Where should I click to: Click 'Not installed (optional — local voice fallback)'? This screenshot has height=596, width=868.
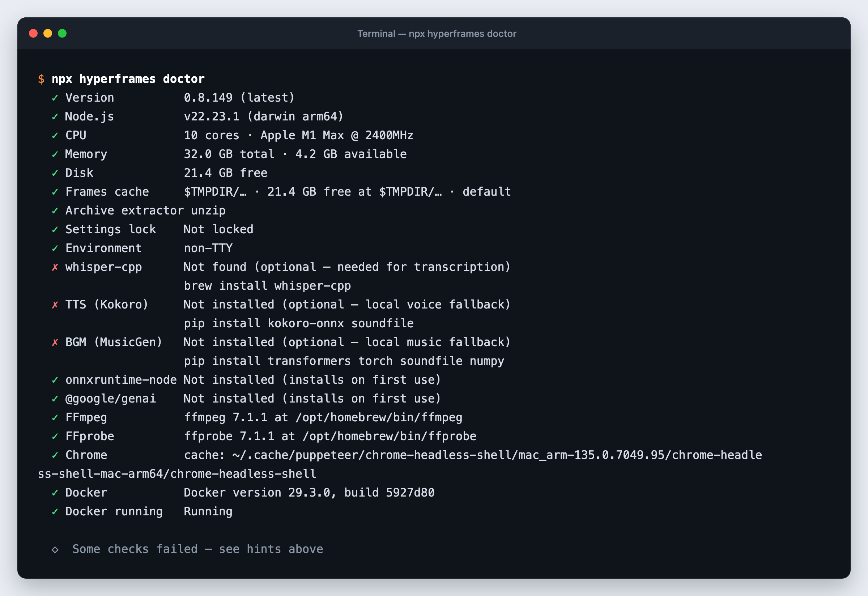point(347,305)
